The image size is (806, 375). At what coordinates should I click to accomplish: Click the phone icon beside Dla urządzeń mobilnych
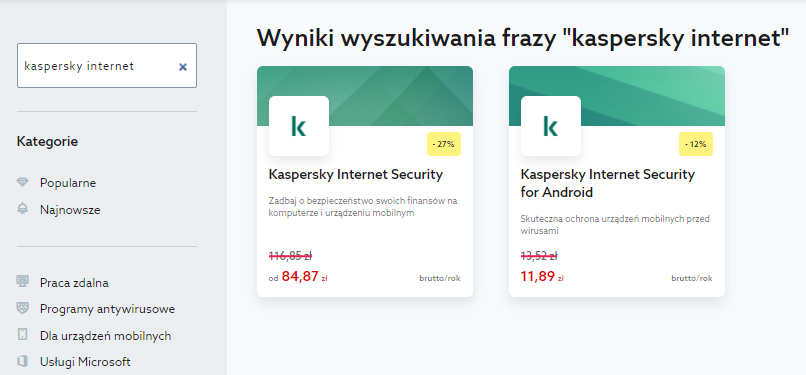pos(23,335)
